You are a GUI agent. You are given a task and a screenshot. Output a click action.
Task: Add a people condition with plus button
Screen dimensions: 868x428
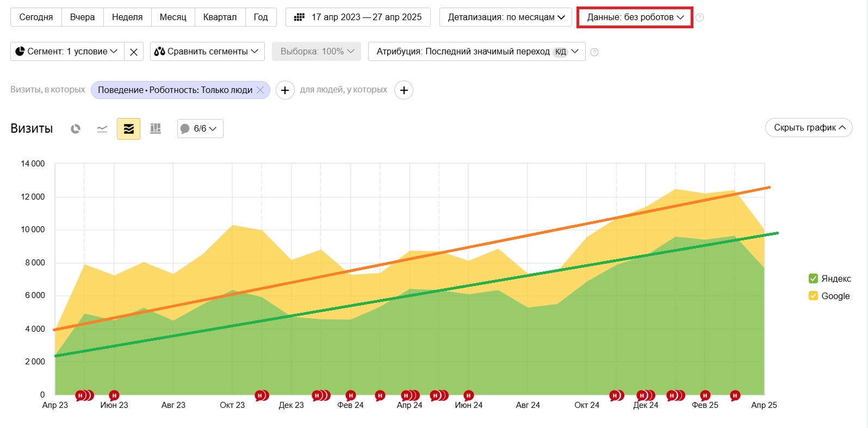click(404, 90)
